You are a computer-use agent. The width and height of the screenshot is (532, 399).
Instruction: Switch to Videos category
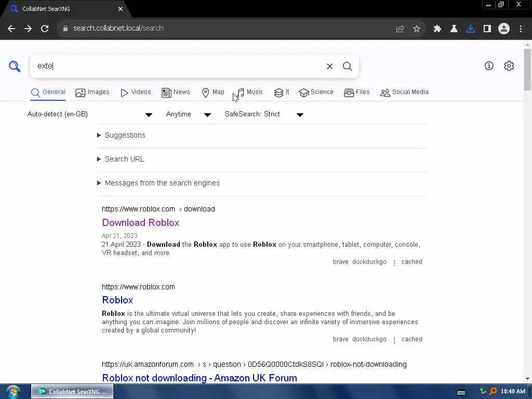pos(136,92)
